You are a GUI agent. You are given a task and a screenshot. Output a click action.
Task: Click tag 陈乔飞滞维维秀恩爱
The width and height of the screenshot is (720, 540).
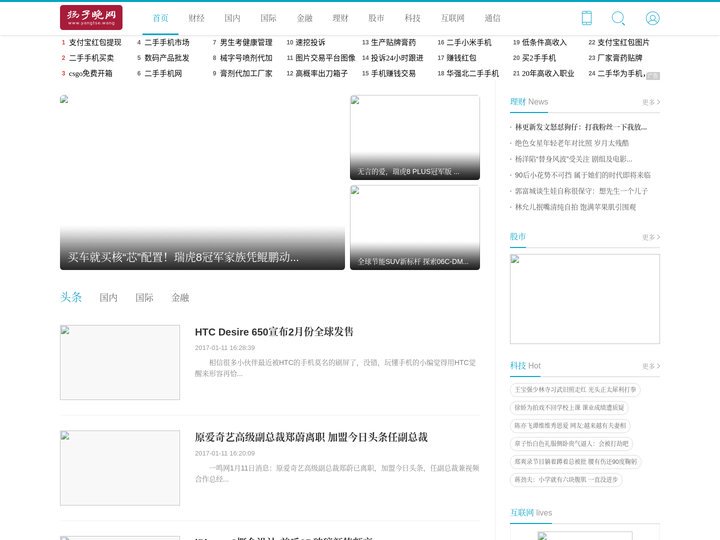click(570, 425)
